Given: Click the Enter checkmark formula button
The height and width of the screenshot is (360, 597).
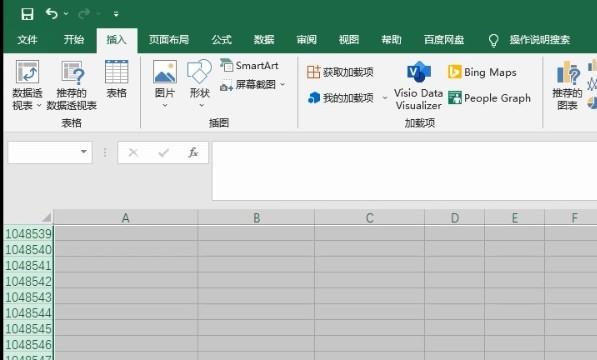Looking at the screenshot, I should tap(164, 153).
